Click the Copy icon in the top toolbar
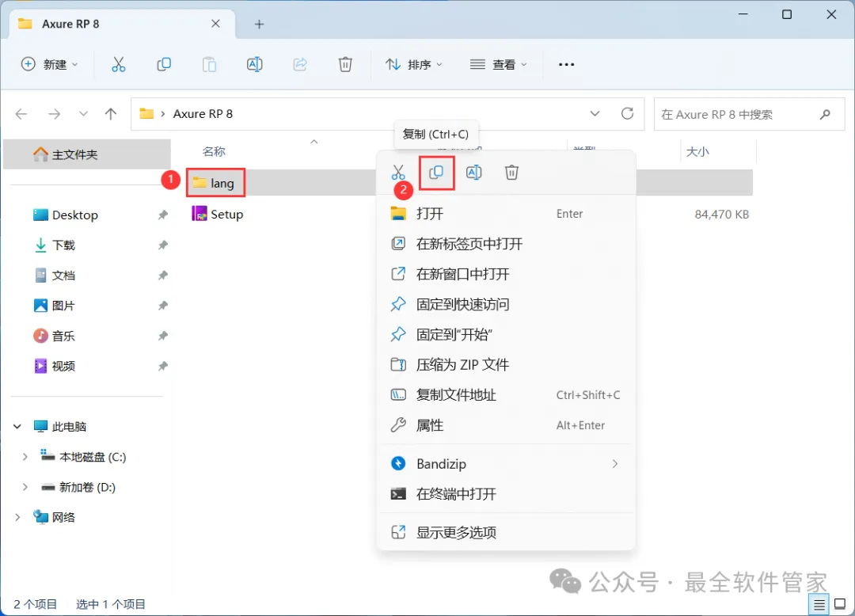 coord(164,64)
